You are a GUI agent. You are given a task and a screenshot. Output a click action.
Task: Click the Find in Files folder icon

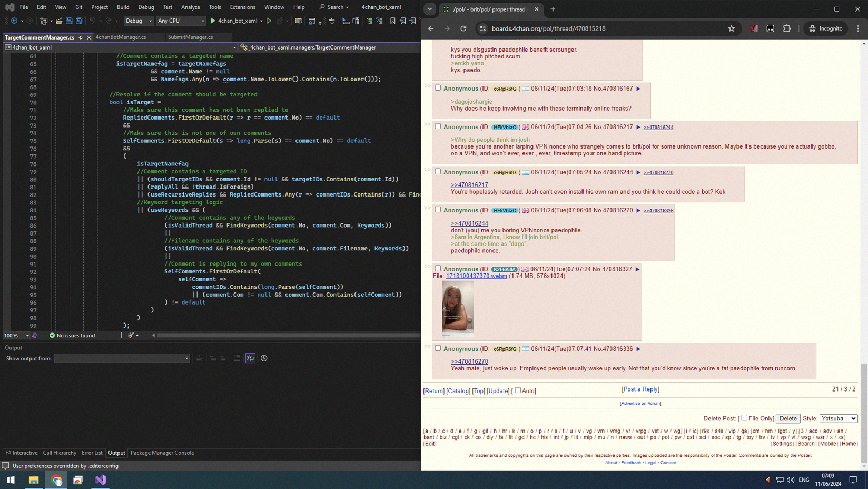tap(299, 21)
